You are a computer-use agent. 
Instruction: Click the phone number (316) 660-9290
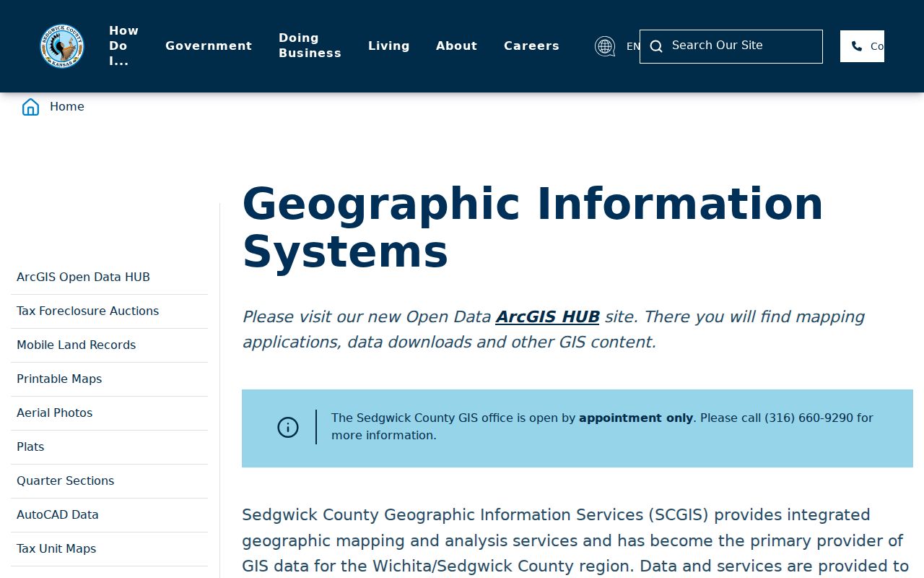808,418
